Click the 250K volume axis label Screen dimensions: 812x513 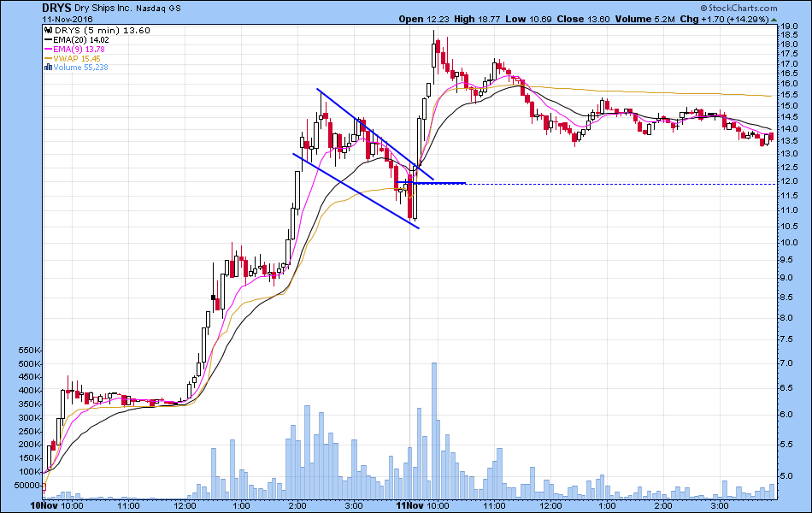point(30,432)
